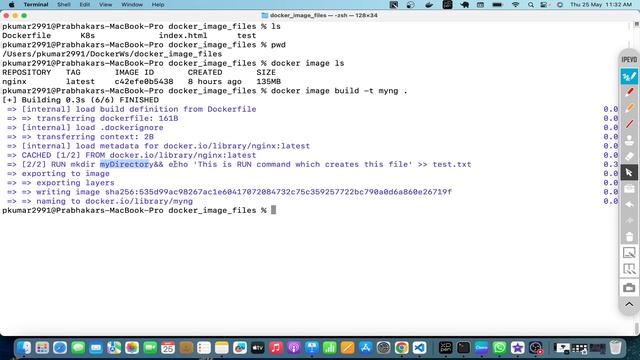This screenshot has width=640, height=360.
Task: Click the single-screen capture icon in IPEVO toolbar
Action: pyautogui.click(x=629, y=253)
